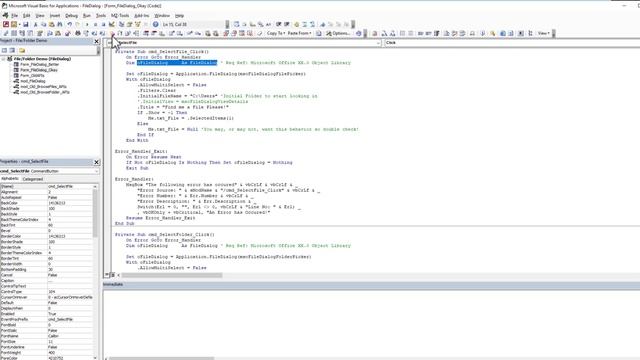Switch to the Alphabetic properties tab

(9, 179)
